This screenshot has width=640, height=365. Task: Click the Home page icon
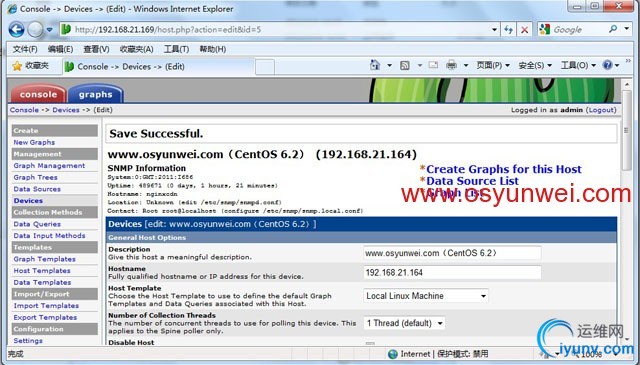tap(375, 65)
